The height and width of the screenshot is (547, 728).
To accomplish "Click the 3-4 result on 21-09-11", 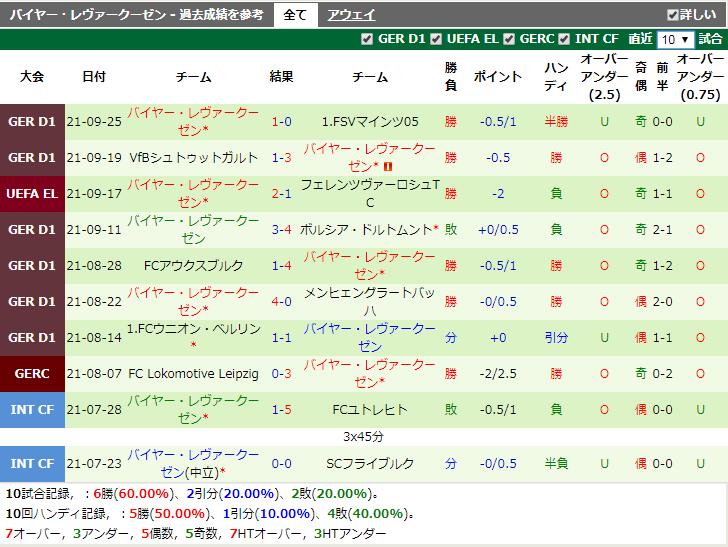I will pyautogui.click(x=281, y=229).
